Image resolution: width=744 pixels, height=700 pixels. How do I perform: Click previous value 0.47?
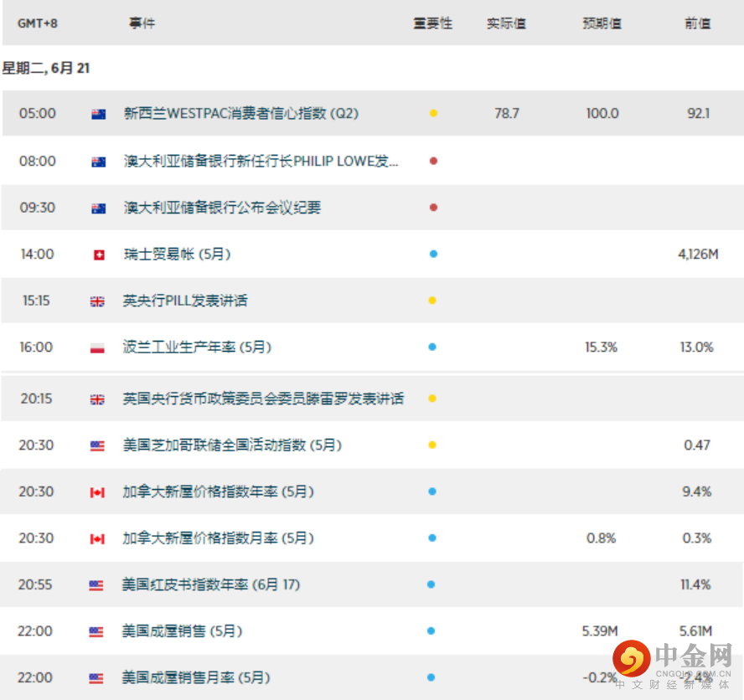(697, 445)
